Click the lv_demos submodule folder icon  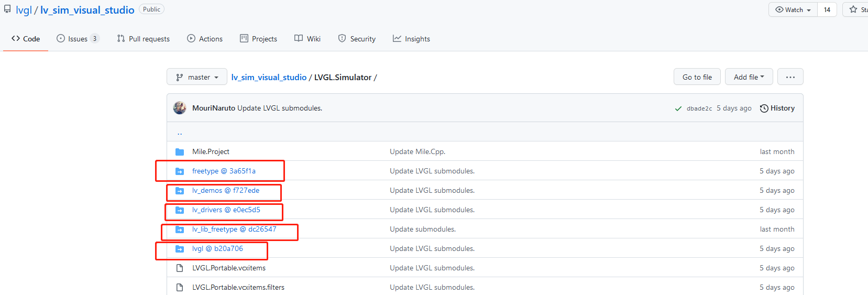point(180,190)
